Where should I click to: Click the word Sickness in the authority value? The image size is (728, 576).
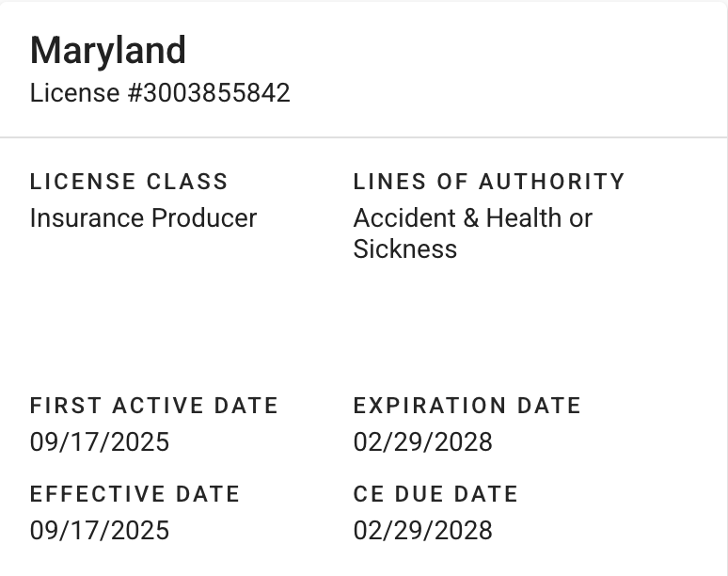404,249
